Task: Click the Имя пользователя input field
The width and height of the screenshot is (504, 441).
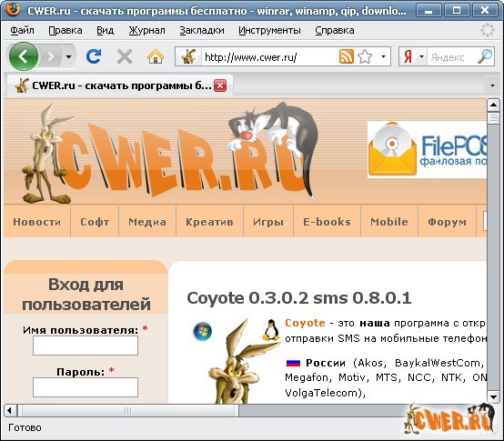Action: [86, 346]
